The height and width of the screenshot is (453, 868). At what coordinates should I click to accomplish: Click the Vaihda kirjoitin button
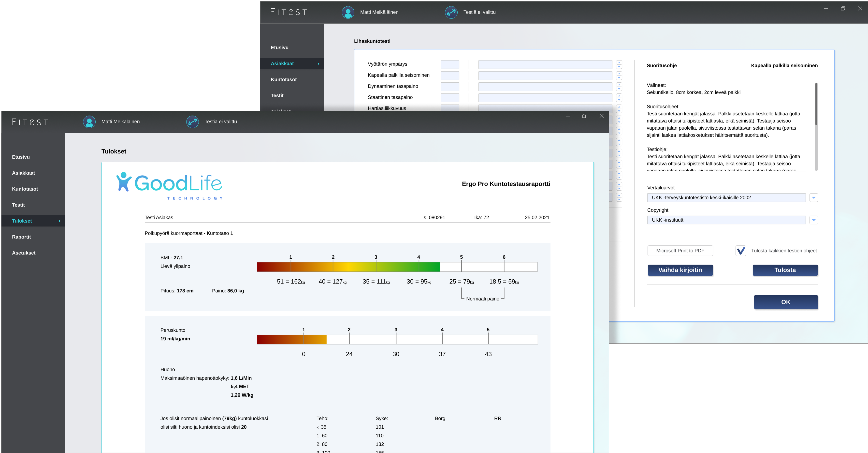coord(680,270)
